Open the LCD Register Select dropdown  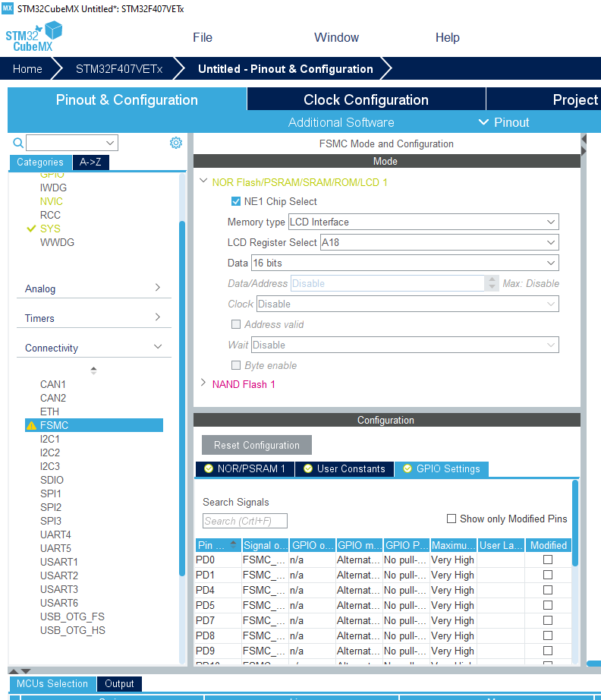439,242
